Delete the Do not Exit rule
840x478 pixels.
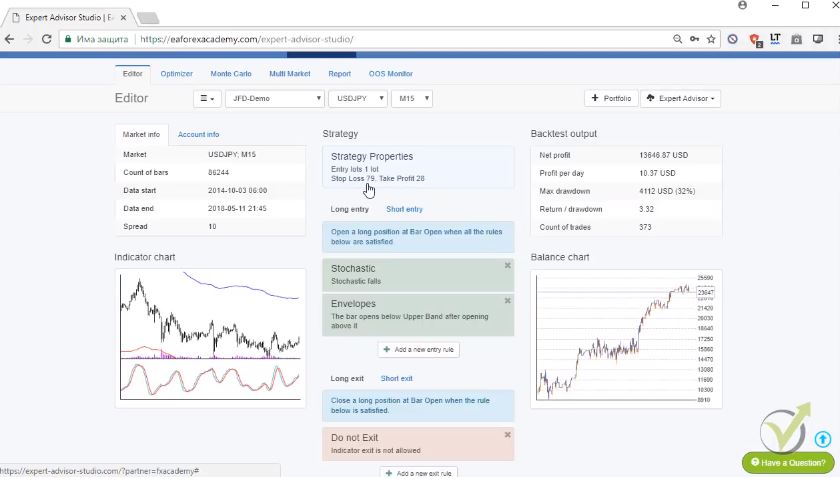pyautogui.click(x=507, y=435)
